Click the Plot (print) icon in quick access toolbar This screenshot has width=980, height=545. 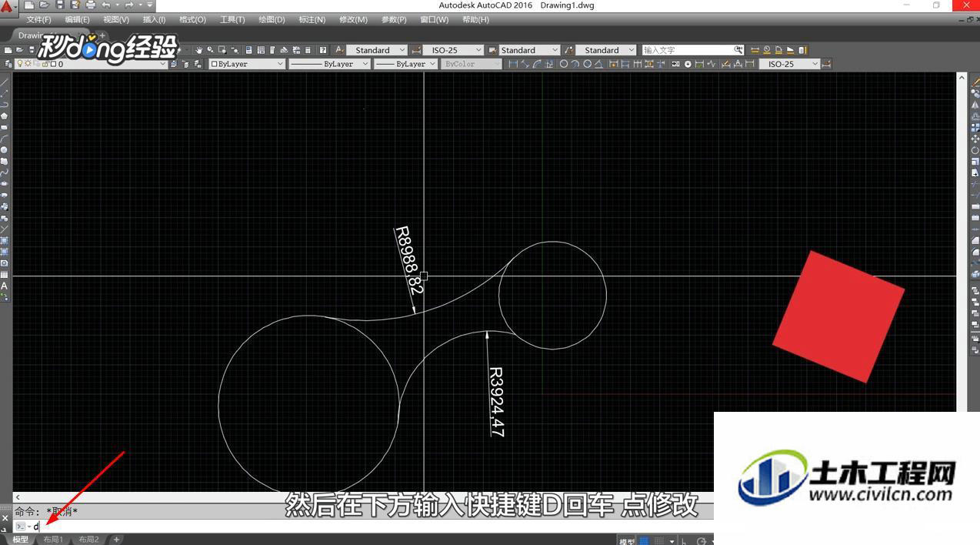[x=91, y=5]
